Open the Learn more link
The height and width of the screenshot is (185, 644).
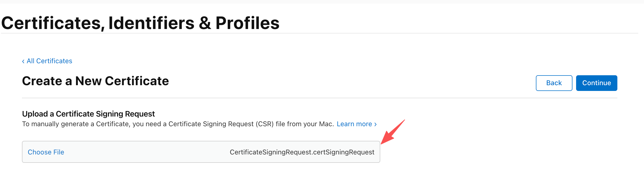354,124
